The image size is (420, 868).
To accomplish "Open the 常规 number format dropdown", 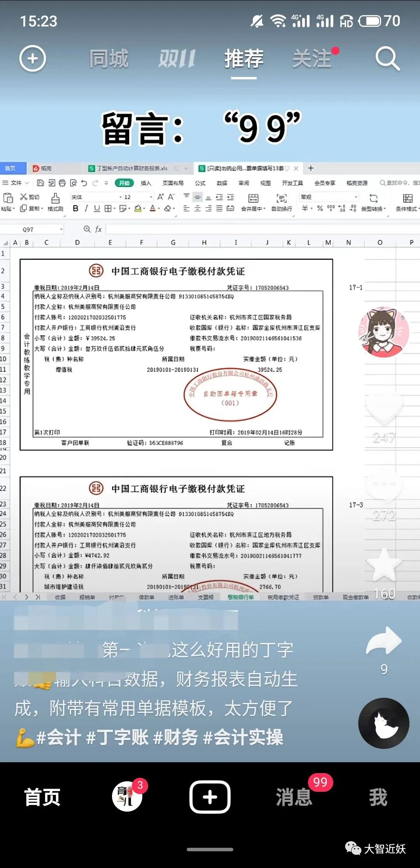I will coord(355,197).
